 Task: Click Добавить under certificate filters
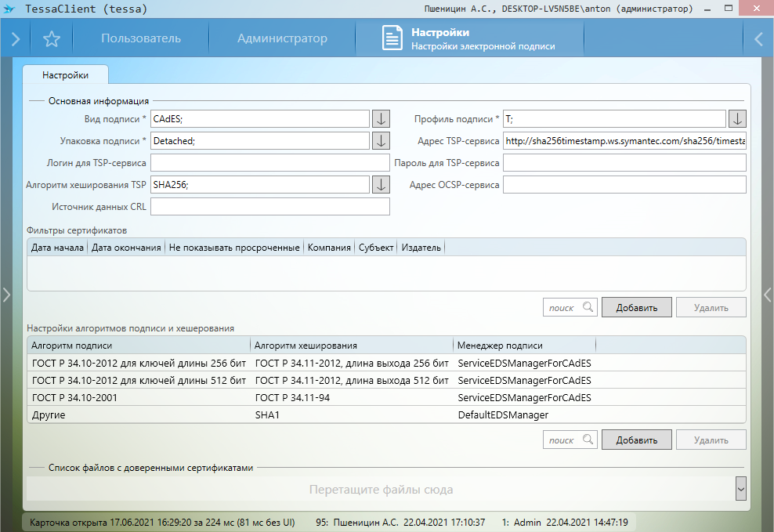tap(636, 308)
